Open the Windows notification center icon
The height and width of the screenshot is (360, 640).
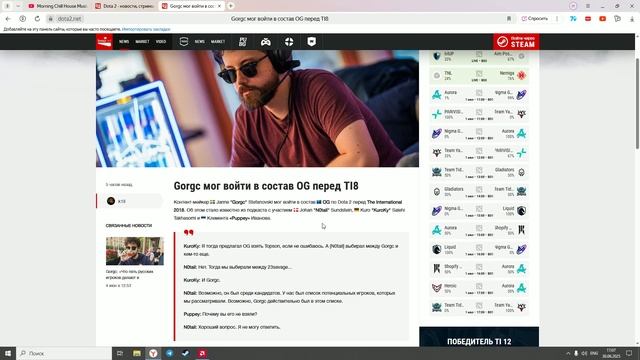click(629, 353)
